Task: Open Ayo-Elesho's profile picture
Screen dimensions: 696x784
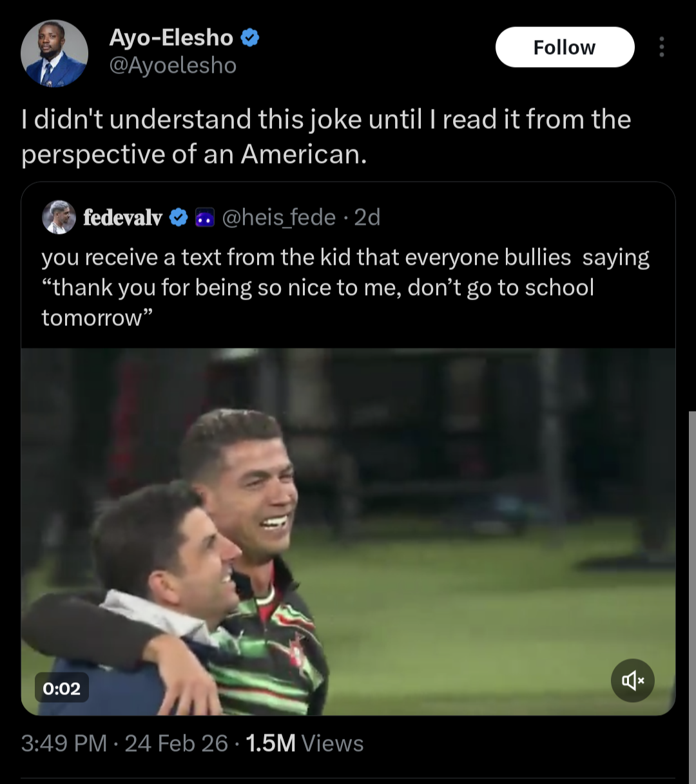Action: pyautogui.click(x=54, y=53)
